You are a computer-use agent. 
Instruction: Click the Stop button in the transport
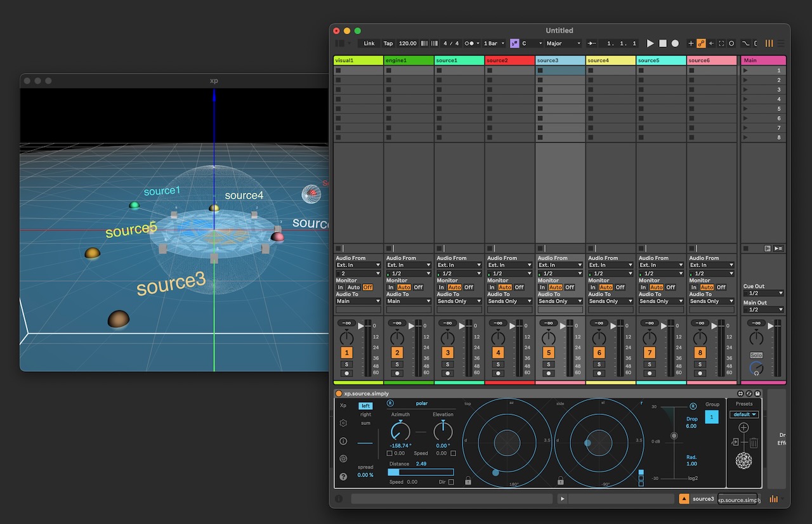tap(663, 43)
